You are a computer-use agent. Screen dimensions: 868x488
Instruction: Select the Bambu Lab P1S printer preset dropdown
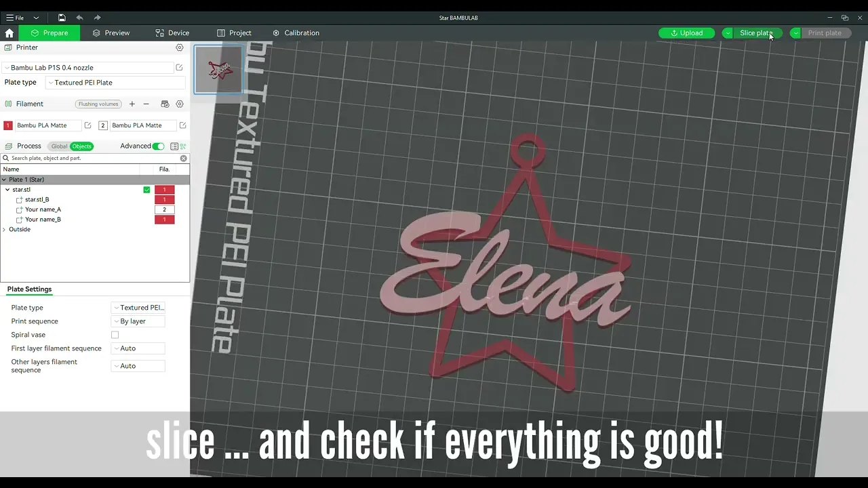pyautogui.click(x=88, y=68)
